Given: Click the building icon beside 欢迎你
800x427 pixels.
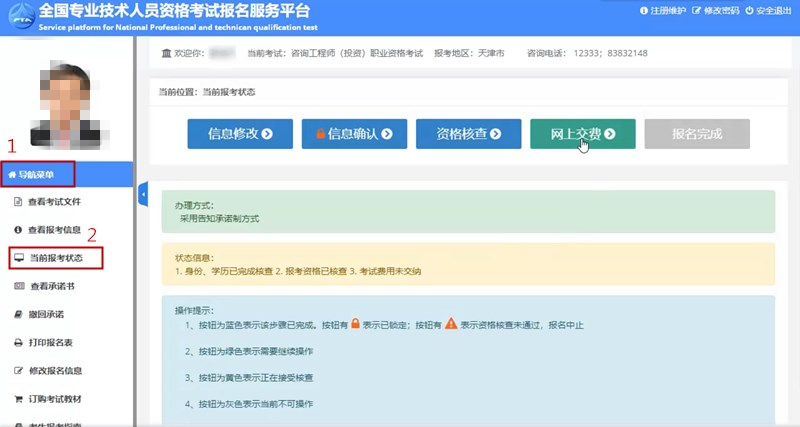Looking at the screenshot, I should click(x=166, y=53).
